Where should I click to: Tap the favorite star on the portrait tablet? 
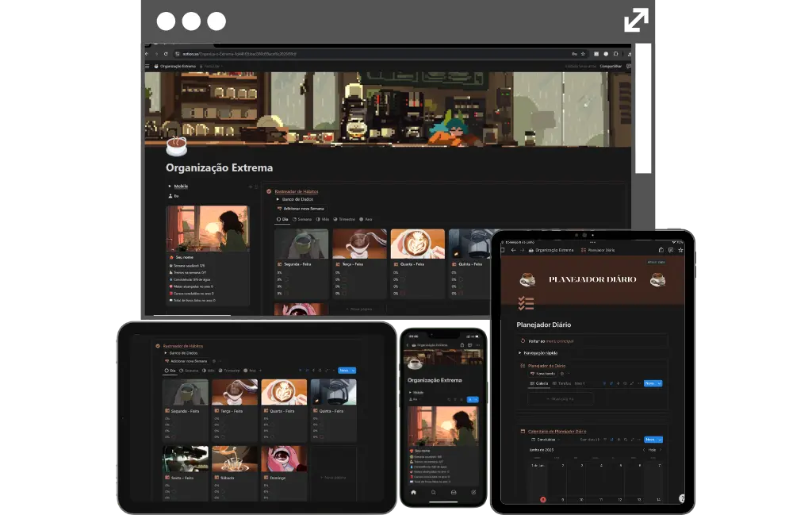(x=680, y=250)
